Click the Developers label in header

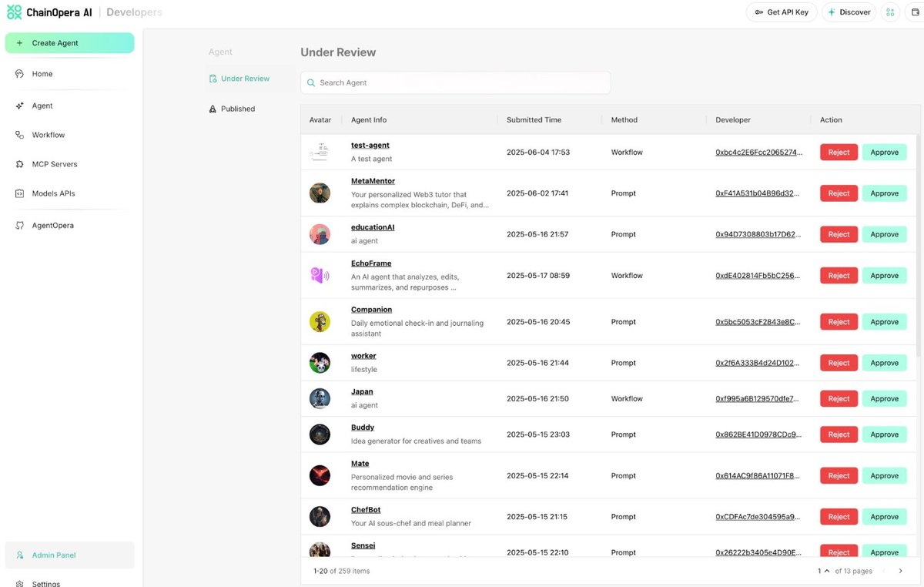pos(134,12)
